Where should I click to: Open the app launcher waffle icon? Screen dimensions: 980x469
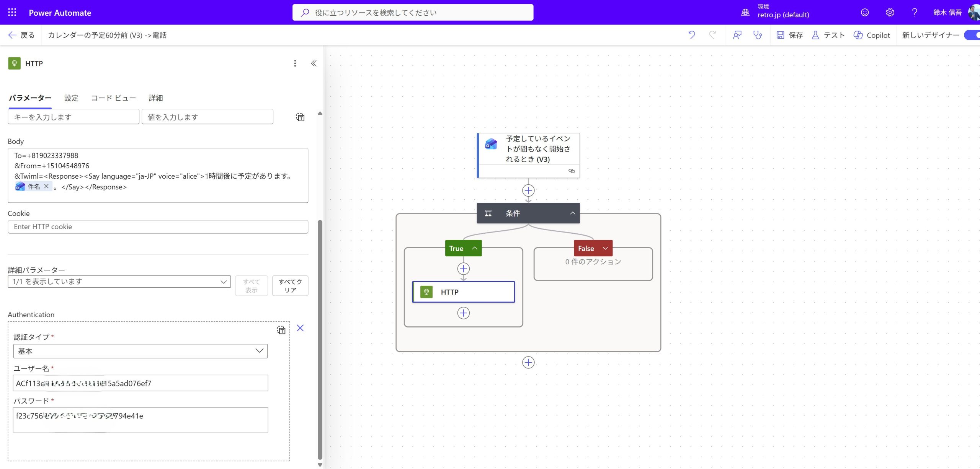coord(12,12)
